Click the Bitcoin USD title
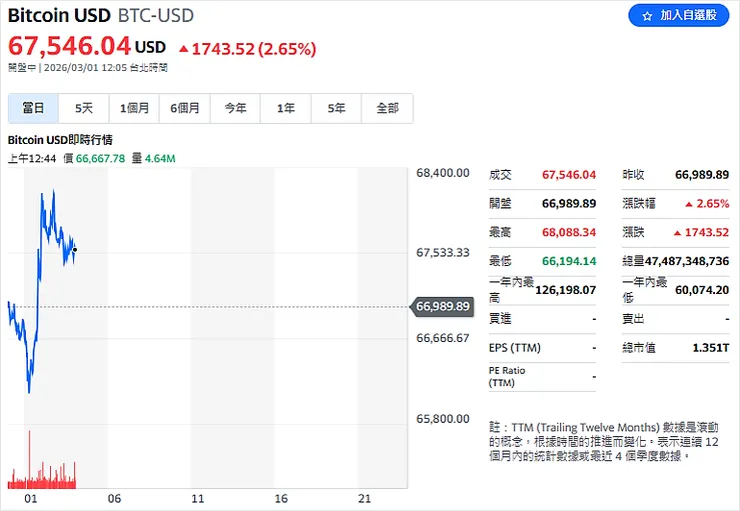This screenshot has width=740, height=511. coord(59,16)
